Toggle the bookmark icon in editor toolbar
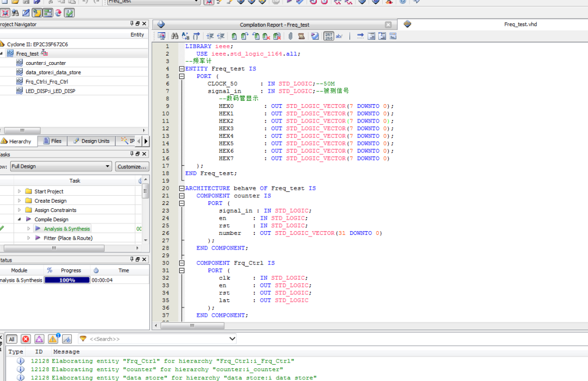 [x=234, y=36]
